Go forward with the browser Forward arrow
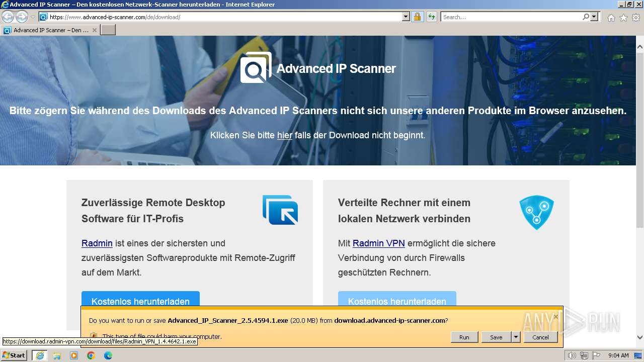This screenshot has height=362, width=644. [22, 17]
